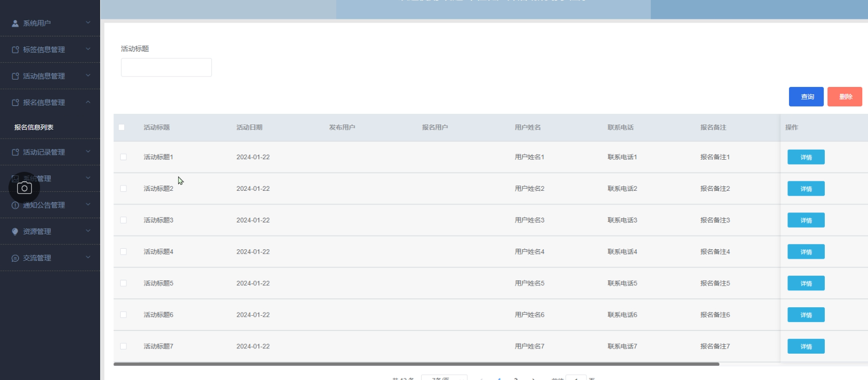This screenshot has width=868, height=380.
Task: Click the 联系电话2 cell
Action: [622, 189]
